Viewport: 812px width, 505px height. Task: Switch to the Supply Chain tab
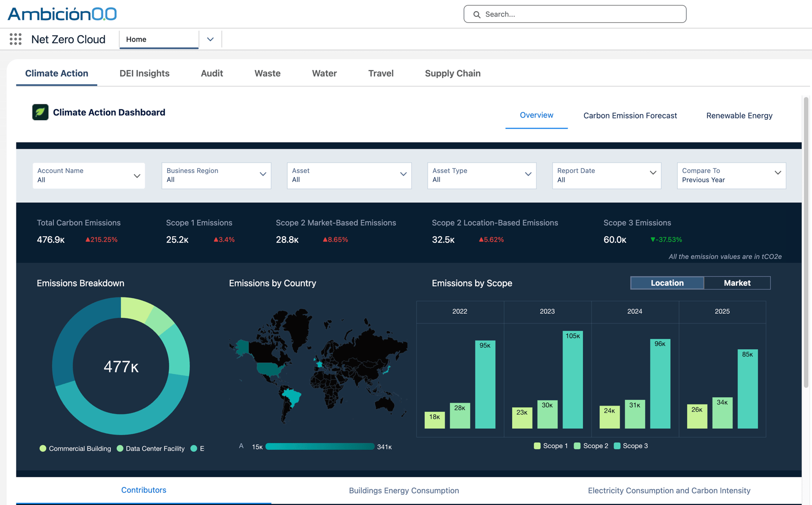[x=452, y=73]
